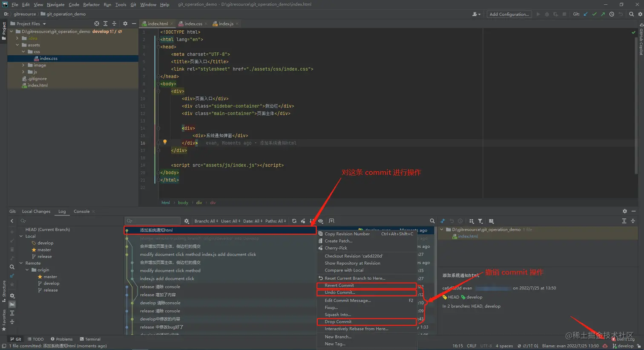644x350 pixels.
Task: Open the User: All filter dropdown
Action: (230, 221)
